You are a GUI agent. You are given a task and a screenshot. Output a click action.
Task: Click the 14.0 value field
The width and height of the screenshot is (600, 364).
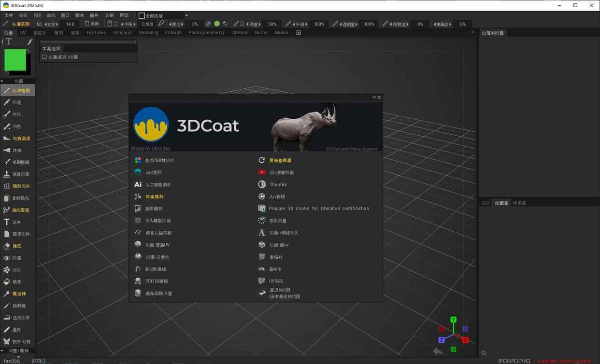[x=70, y=24]
